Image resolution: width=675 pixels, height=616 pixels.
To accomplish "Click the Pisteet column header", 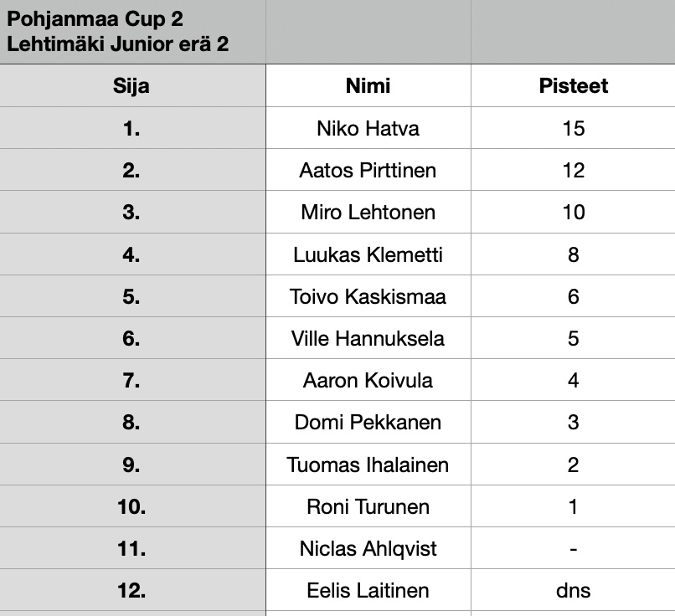I will [x=573, y=85].
